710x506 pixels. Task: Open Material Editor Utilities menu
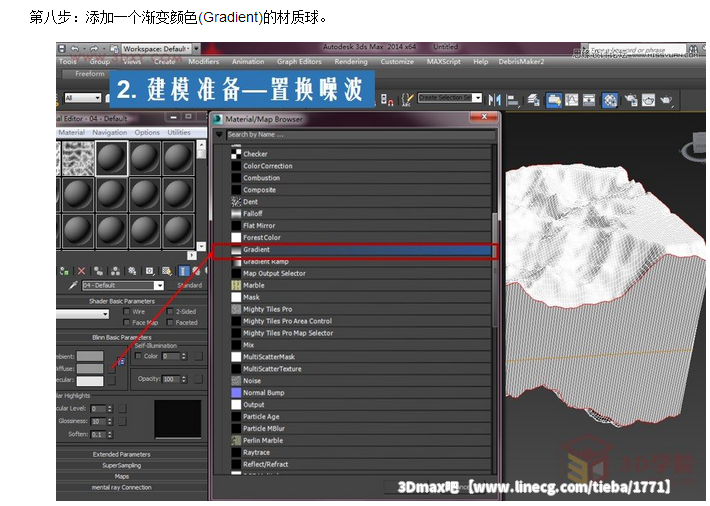tap(179, 132)
